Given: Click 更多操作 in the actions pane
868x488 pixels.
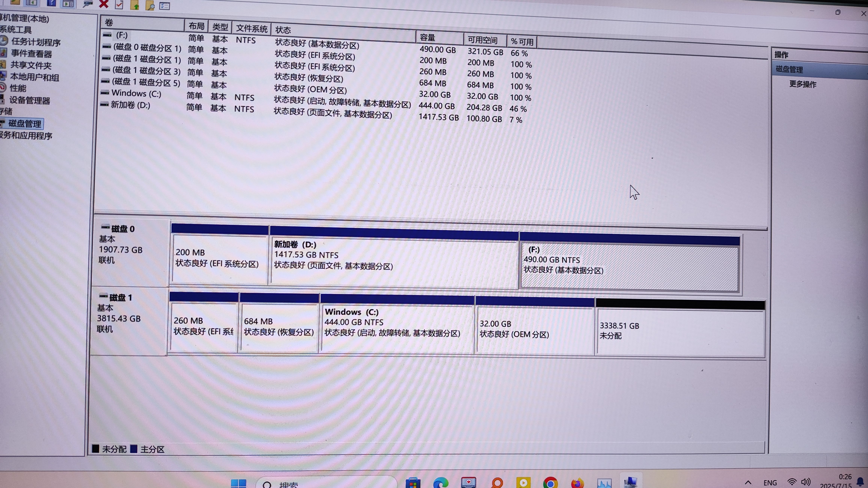Looking at the screenshot, I should pyautogui.click(x=803, y=84).
